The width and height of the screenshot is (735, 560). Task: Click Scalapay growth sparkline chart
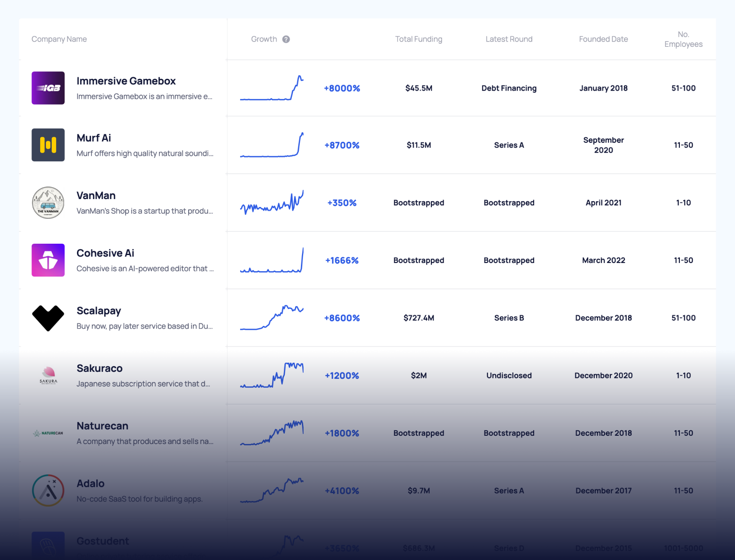click(x=272, y=318)
